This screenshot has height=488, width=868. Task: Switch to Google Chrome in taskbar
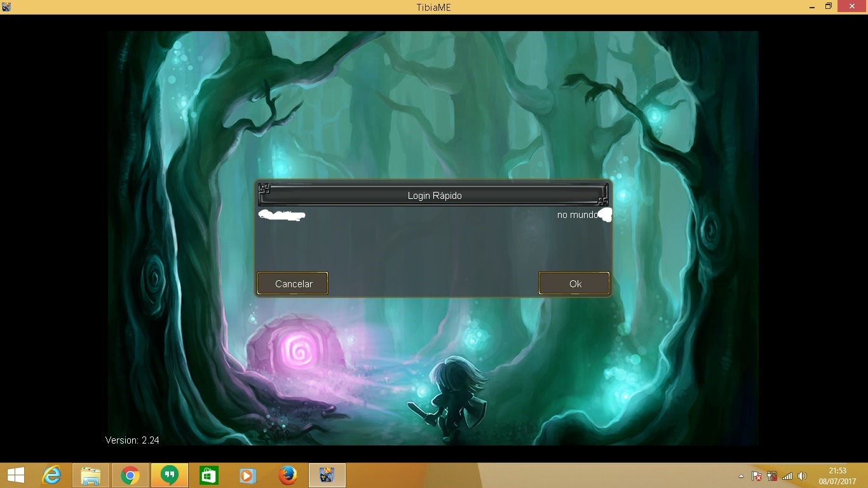tap(130, 475)
